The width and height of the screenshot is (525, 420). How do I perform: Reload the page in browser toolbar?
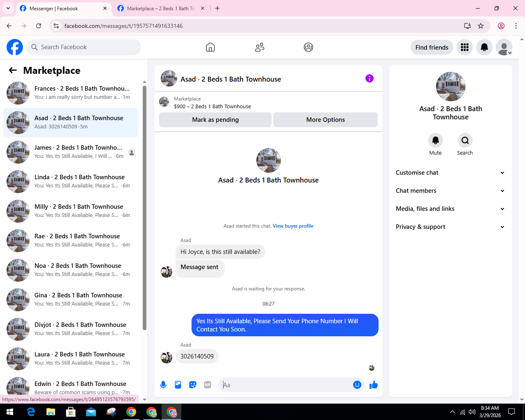pyautogui.click(x=39, y=26)
